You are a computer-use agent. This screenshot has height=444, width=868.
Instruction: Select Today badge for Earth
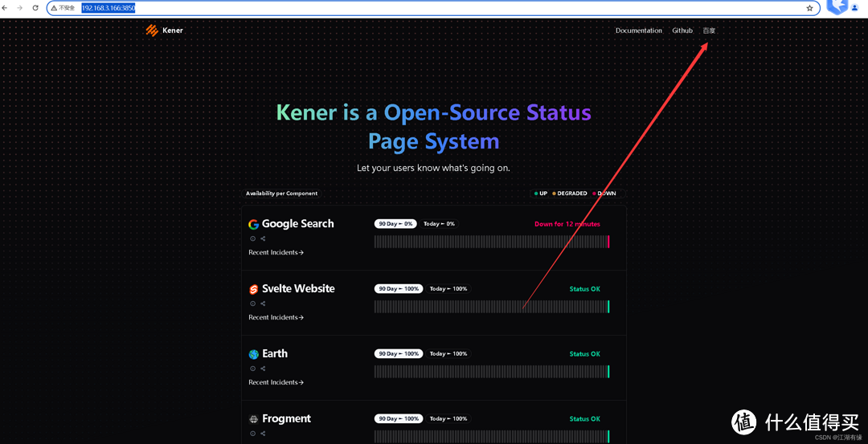[448, 353]
